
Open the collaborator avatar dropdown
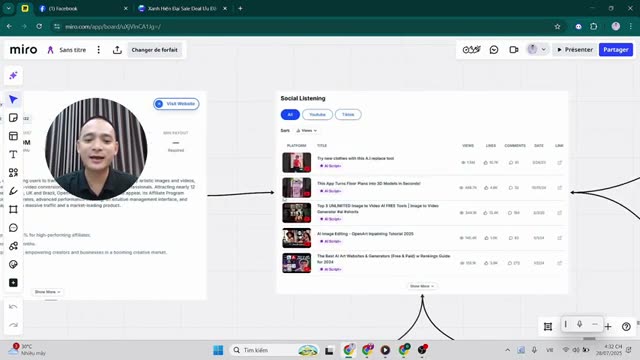coord(536,50)
